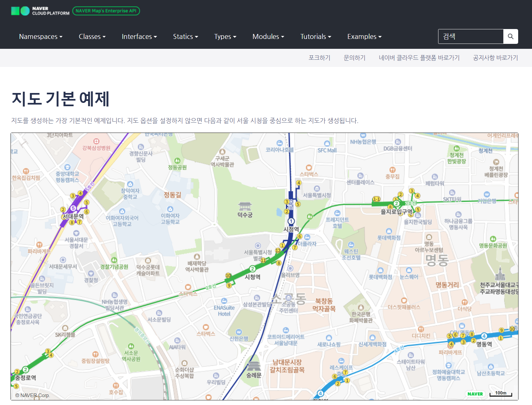532x405 pixels.
Task: Click the 서울특별시청 marker icon
Action: tap(317, 189)
